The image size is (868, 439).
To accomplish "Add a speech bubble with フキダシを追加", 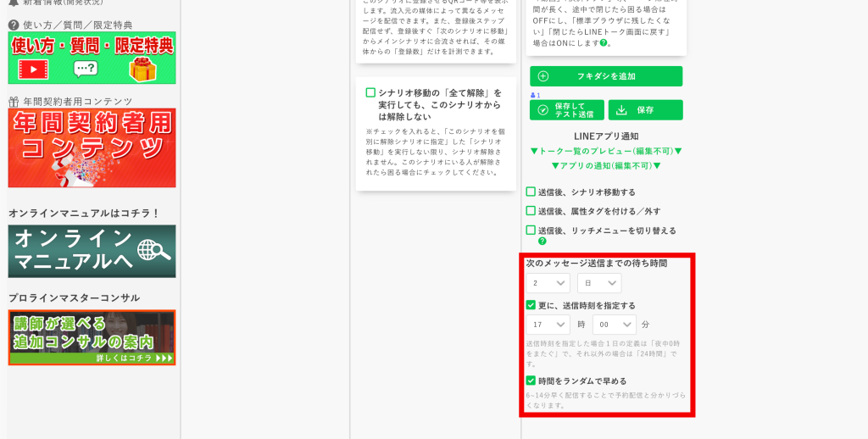I will pyautogui.click(x=606, y=76).
